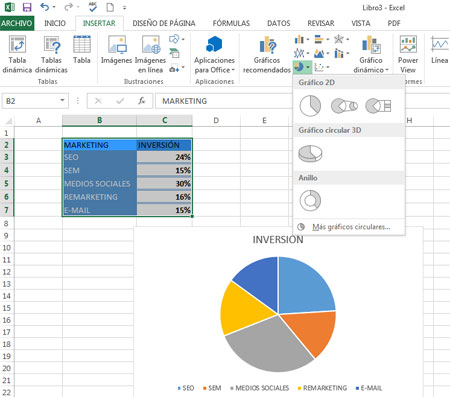Switch to the FÓRMULAS tab

[x=231, y=23]
